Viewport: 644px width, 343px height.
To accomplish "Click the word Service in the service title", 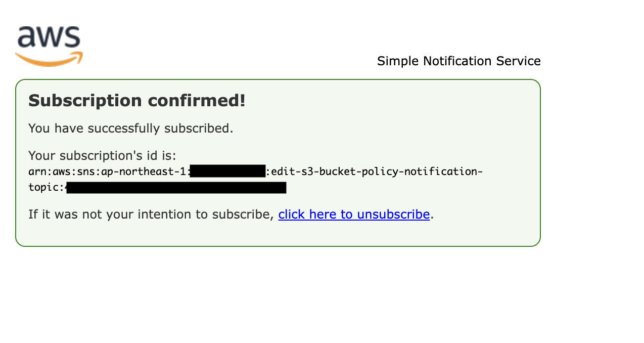I will (518, 61).
